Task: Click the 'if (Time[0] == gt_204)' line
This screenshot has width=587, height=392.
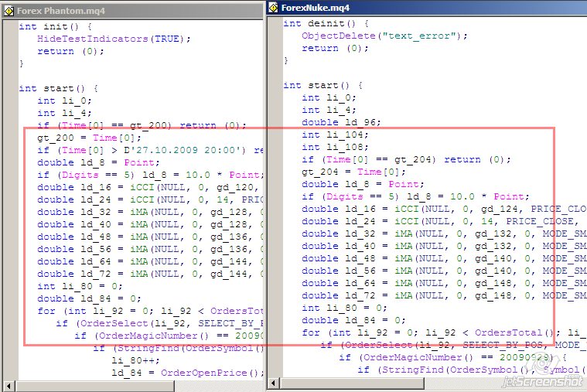Action: click(x=406, y=159)
